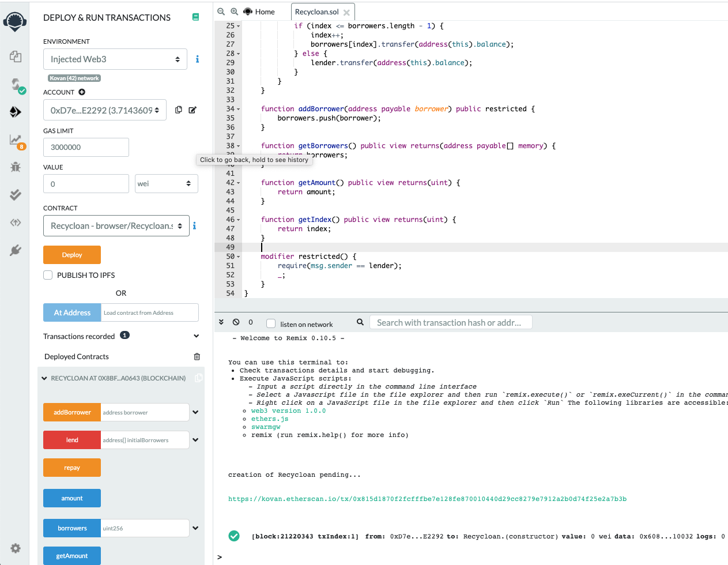This screenshot has width=728, height=565.
Task: Expand the addBorrower function parameters
Action: 195,412
